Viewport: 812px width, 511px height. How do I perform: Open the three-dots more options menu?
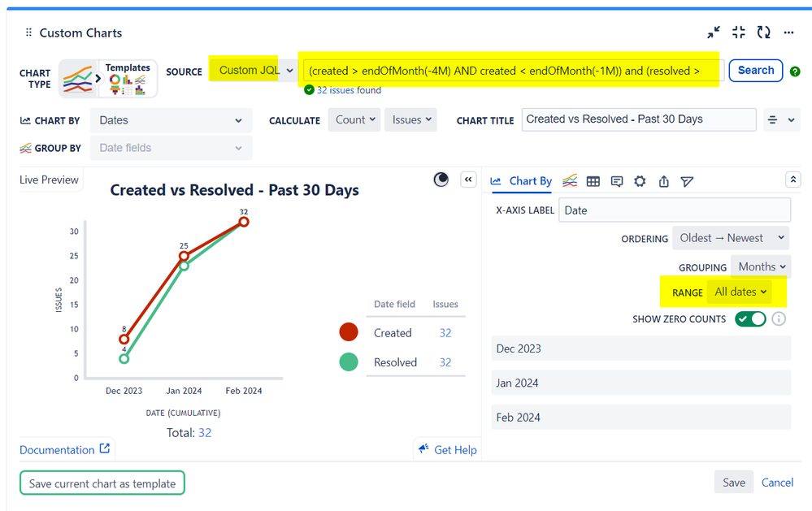(788, 32)
